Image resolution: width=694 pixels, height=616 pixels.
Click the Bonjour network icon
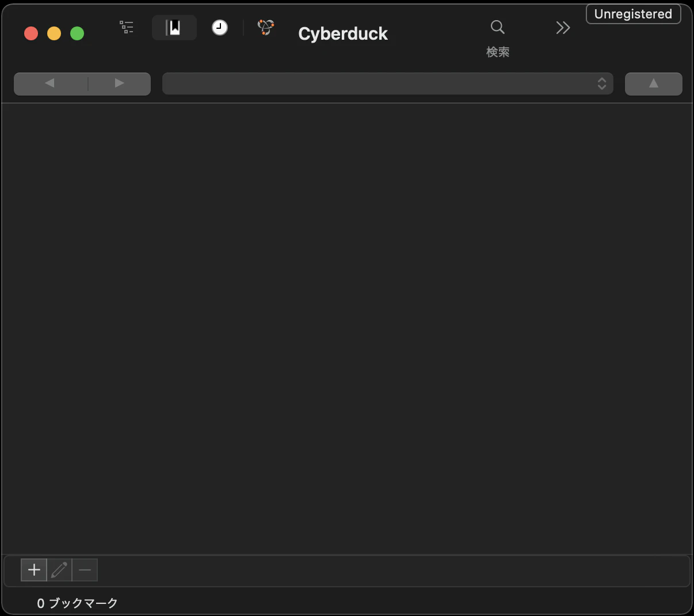click(x=266, y=27)
